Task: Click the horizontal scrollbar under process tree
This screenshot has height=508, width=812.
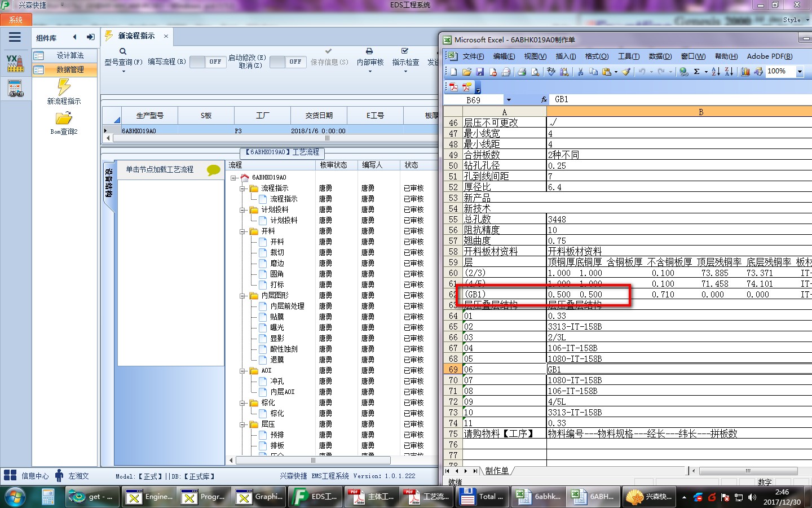Action: (313, 461)
